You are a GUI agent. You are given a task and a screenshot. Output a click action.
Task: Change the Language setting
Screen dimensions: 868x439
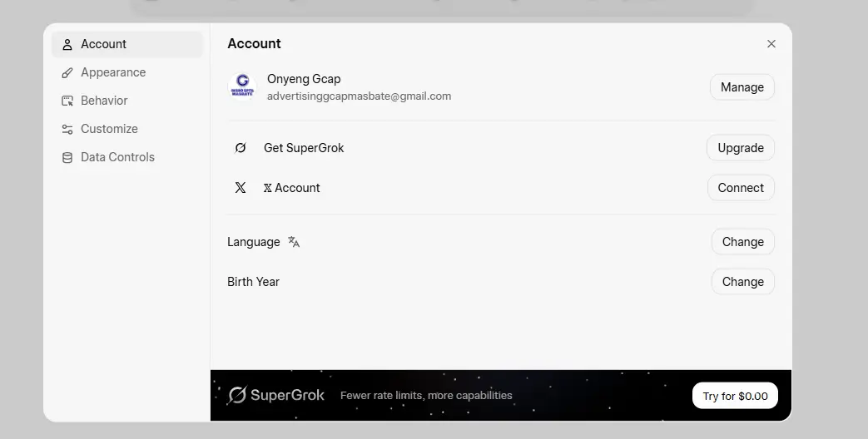click(x=742, y=242)
